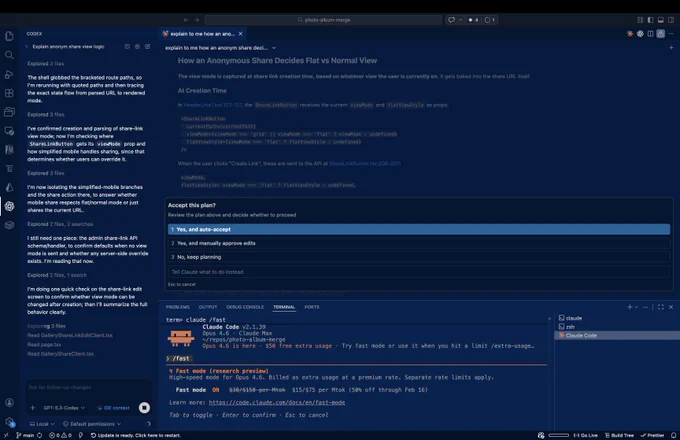
Task: Select the 'claude' terminal in list
Action: pyautogui.click(x=617, y=318)
